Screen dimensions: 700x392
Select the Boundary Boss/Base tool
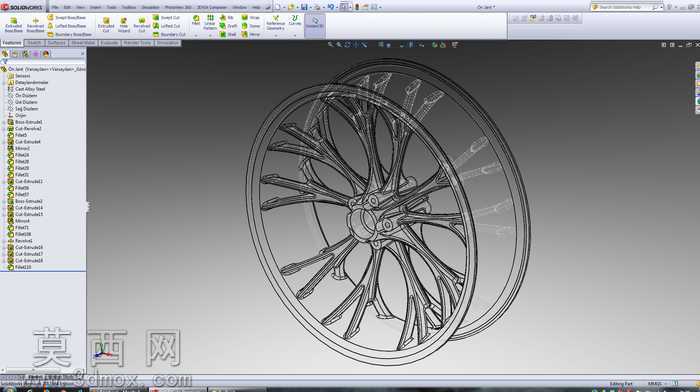(x=69, y=34)
